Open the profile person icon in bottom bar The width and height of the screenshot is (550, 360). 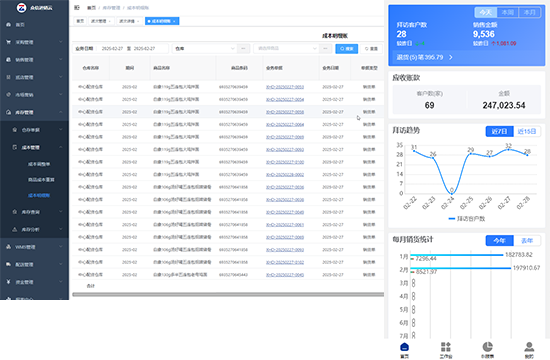point(529,347)
